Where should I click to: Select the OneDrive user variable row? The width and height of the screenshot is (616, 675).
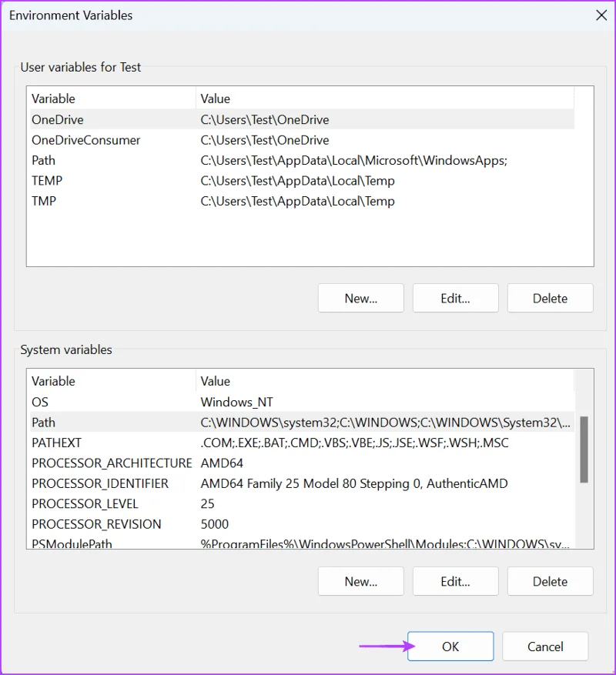point(300,119)
